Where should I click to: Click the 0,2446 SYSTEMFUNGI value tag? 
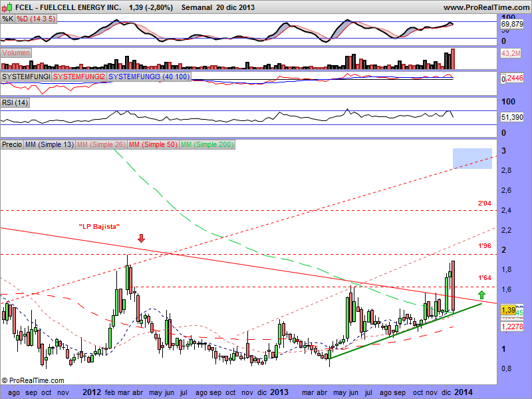512,78
